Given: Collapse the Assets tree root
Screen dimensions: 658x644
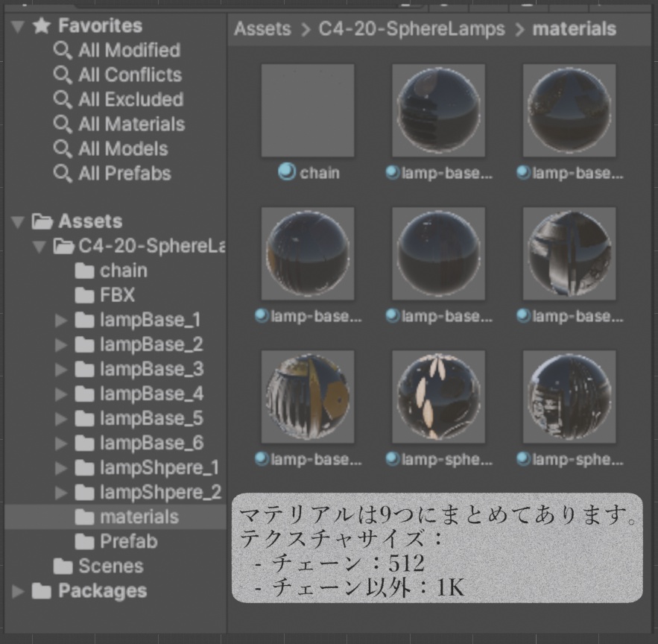Looking at the screenshot, I should tap(18, 221).
